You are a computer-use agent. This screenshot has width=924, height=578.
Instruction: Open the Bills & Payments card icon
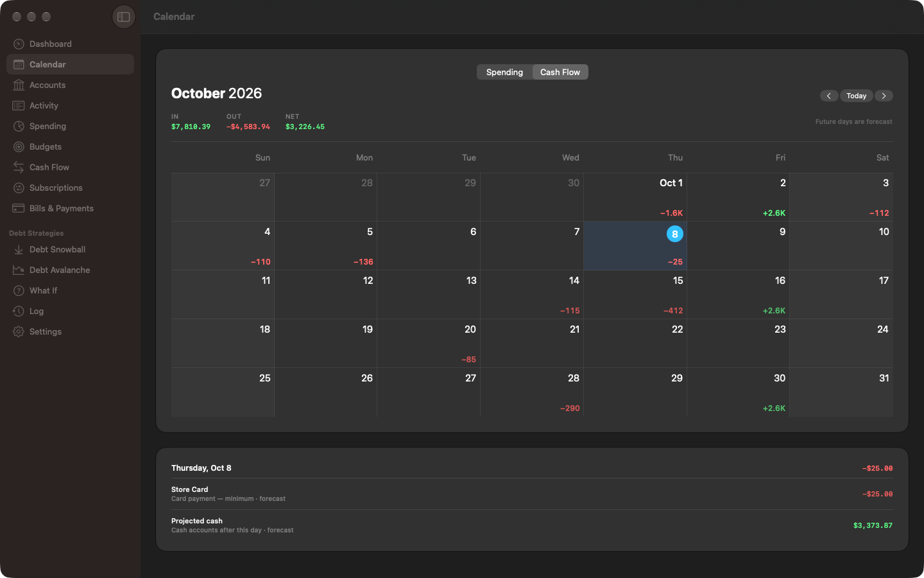pos(19,208)
